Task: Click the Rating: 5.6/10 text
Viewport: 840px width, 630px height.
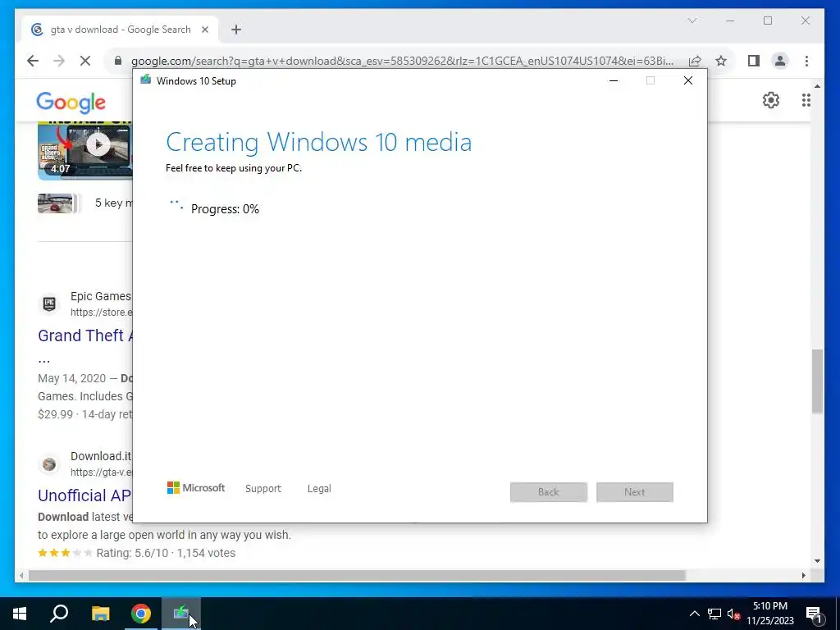Action: pos(132,554)
